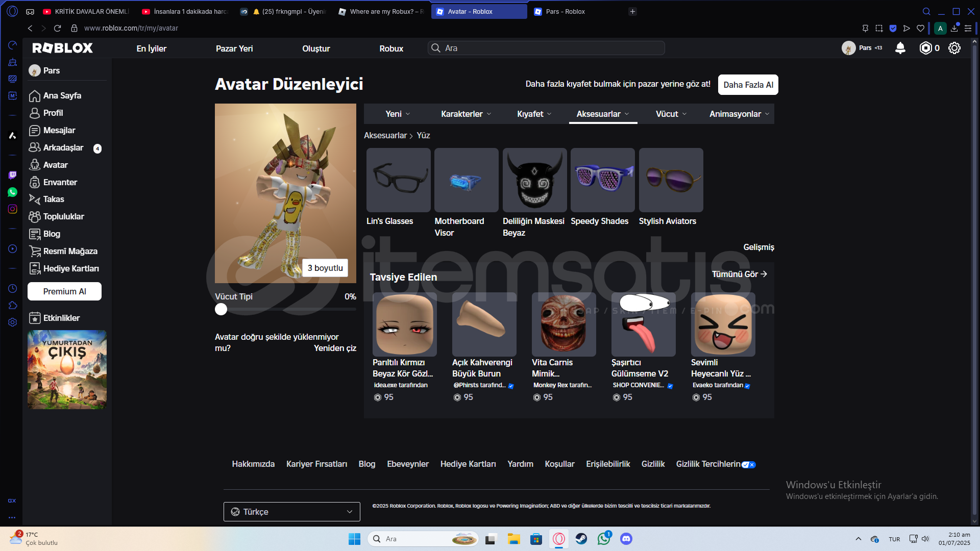Open Instagram in the Opera sidebar
Screen dimensions: 980x551
(13, 209)
